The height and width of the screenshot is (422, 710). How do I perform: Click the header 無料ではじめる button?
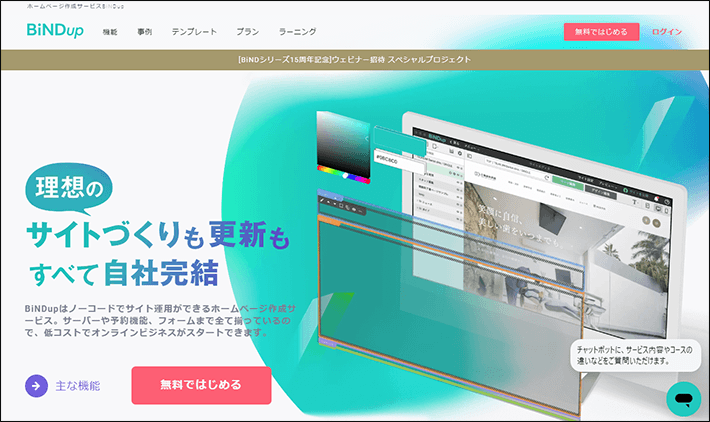pos(601,32)
